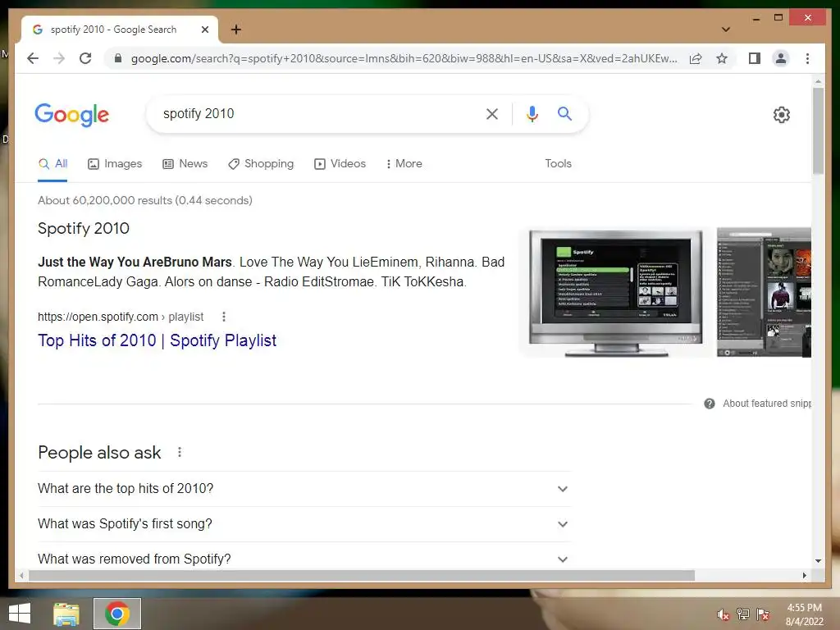The width and height of the screenshot is (840, 630).
Task: Click the scroll right arrow
Action: [x=804, y=575]
